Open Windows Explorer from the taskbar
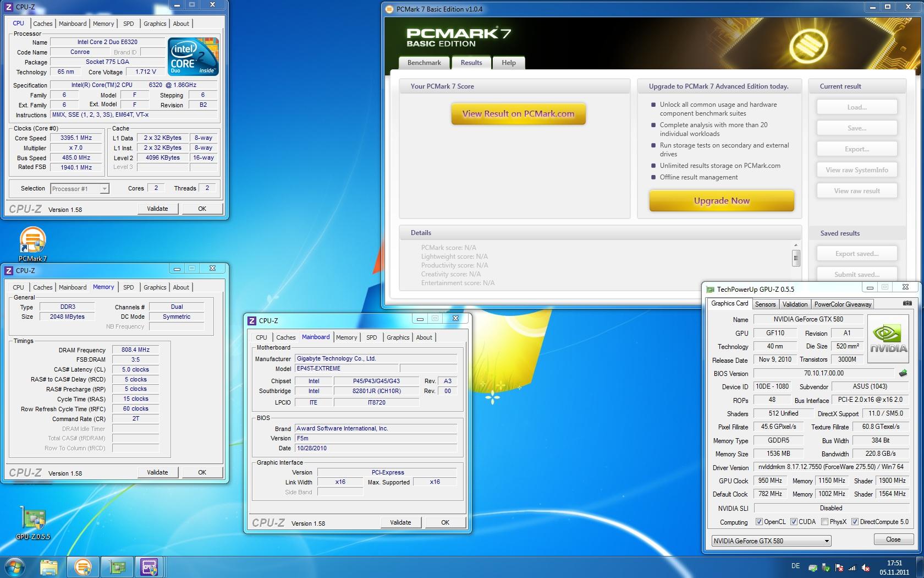This screenshot has width=924, height=578. coord(49,566)
